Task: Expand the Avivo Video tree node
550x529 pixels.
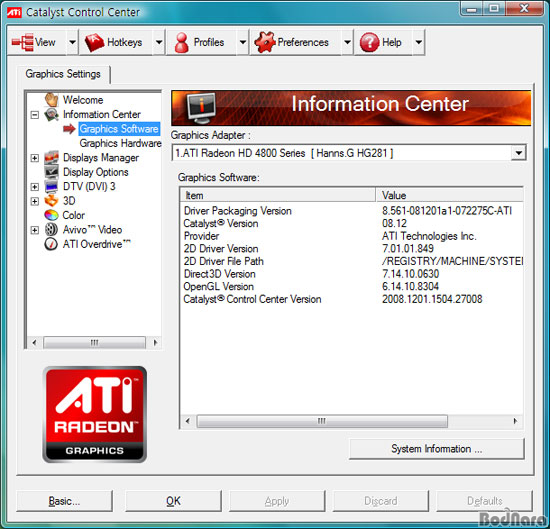Action: coord(34,230)
